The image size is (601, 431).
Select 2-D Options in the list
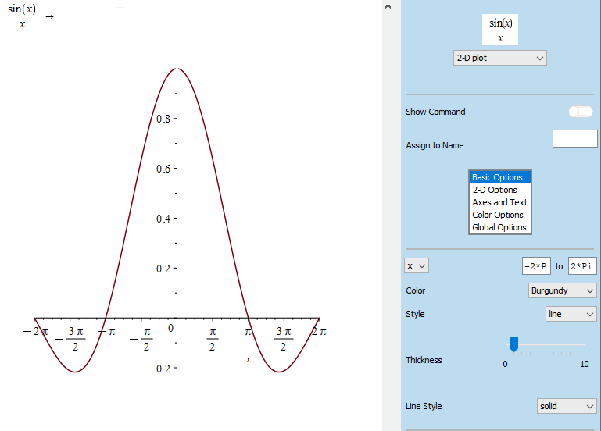(x=501, y=189)
